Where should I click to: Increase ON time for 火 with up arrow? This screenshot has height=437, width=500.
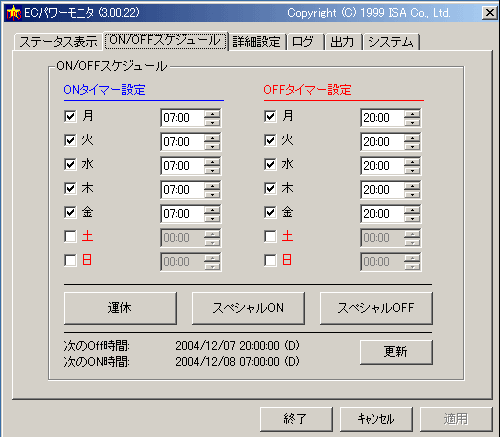click(x=212, y=138)
